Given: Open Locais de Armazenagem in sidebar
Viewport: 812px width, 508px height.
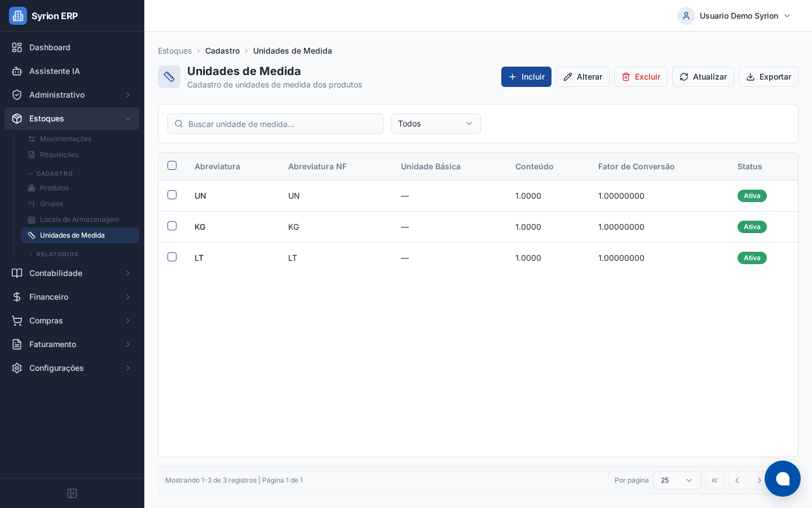Looking at the screenshot, I should 80,220.
